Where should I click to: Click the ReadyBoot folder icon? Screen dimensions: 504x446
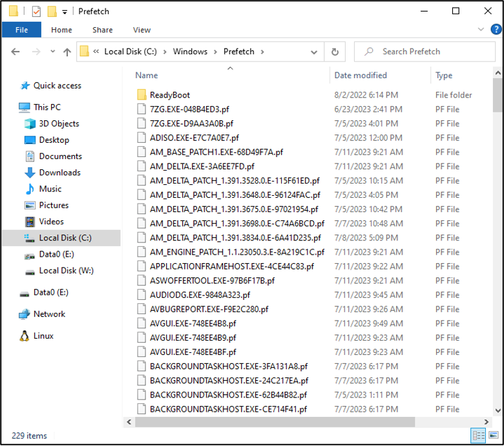(142, 95)
